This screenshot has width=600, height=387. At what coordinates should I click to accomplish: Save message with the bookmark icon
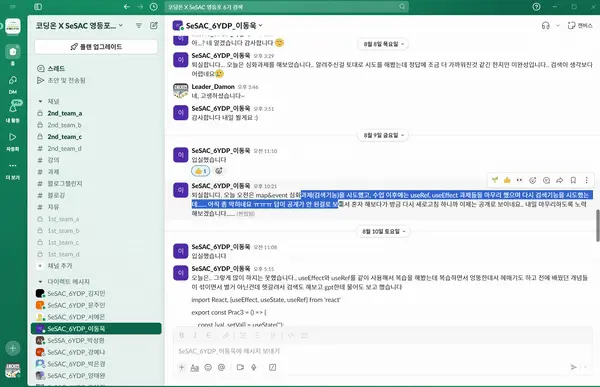tap(573, 180)
